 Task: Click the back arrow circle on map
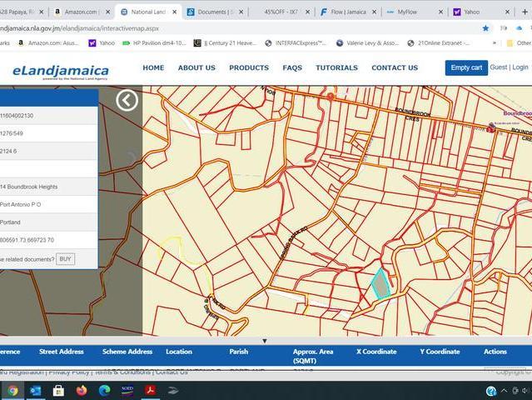(x=127, y=101)
